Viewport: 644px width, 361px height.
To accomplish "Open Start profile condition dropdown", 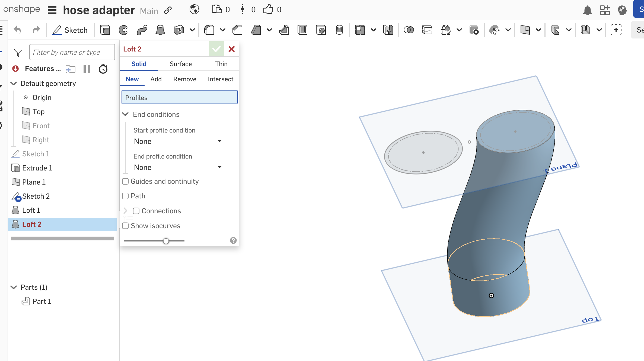I will [x=178, y=141].
